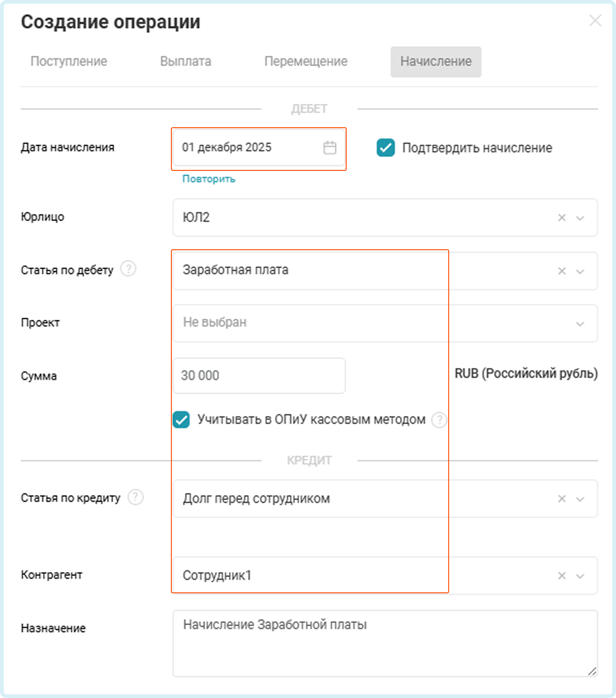The height and width of the screenshot is (698, 616).
Task: Clear the Долг перед сотрудником credit article
Action: [562, 499]
